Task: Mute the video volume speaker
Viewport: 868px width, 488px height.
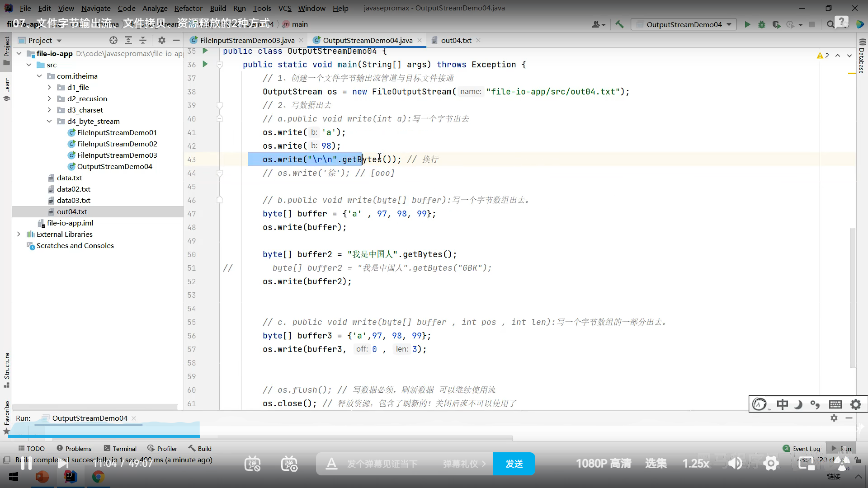Action: [x=736, y=463]
